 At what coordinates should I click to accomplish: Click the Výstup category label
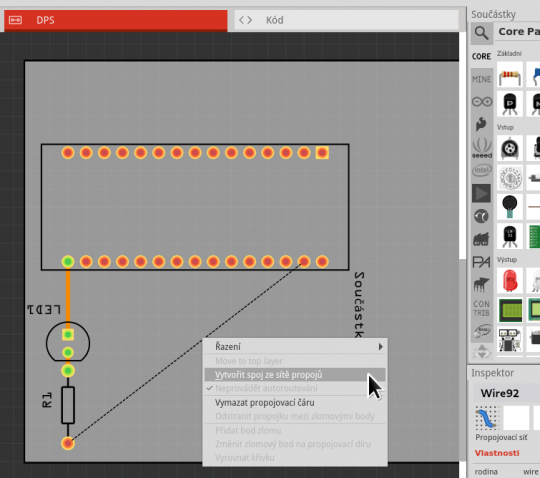coord(507,260)
